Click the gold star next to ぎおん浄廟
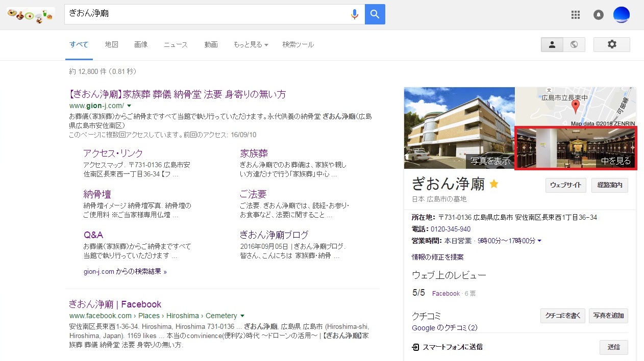 tap(494, 184)
